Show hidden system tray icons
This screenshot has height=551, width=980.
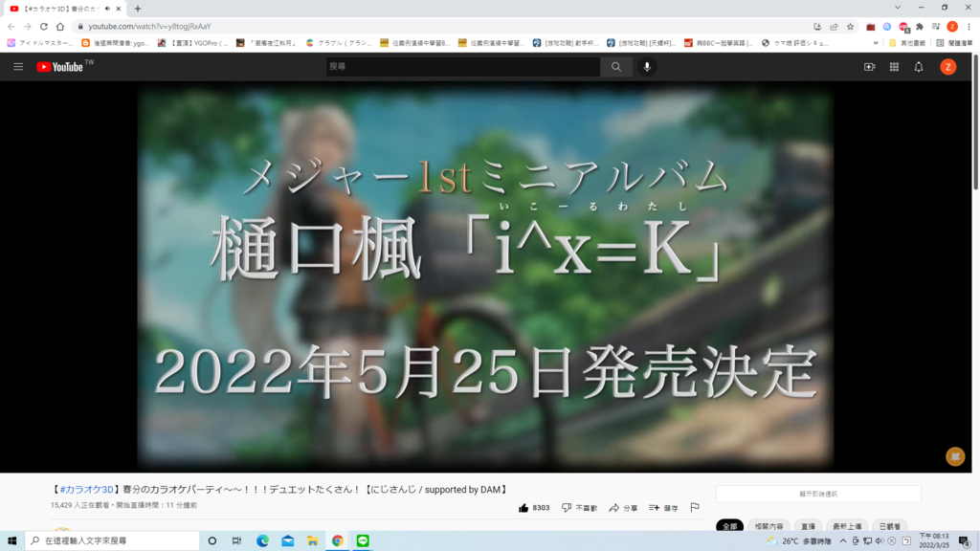(843, 541)
